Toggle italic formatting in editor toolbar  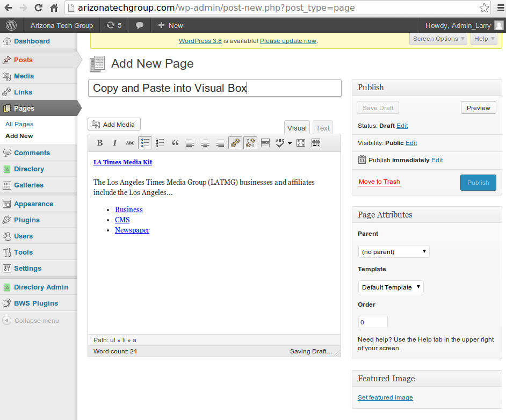click(x=114, y=143)
